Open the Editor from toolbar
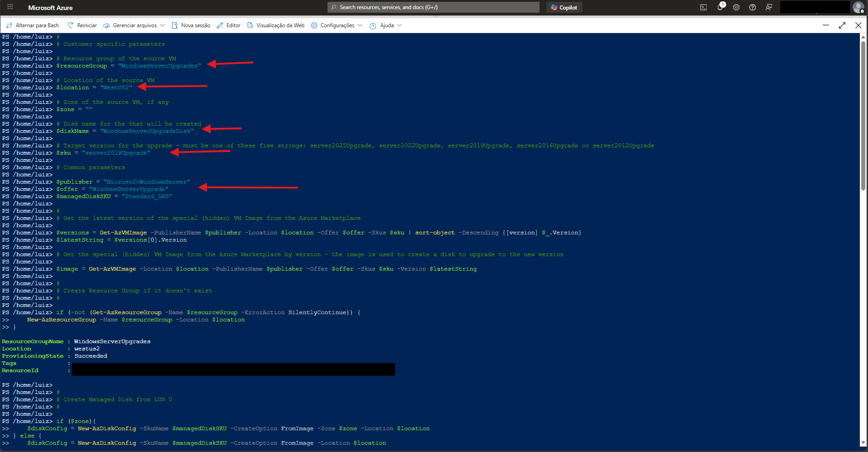Viewport: 868px width, 452px height. pos(229,25)
